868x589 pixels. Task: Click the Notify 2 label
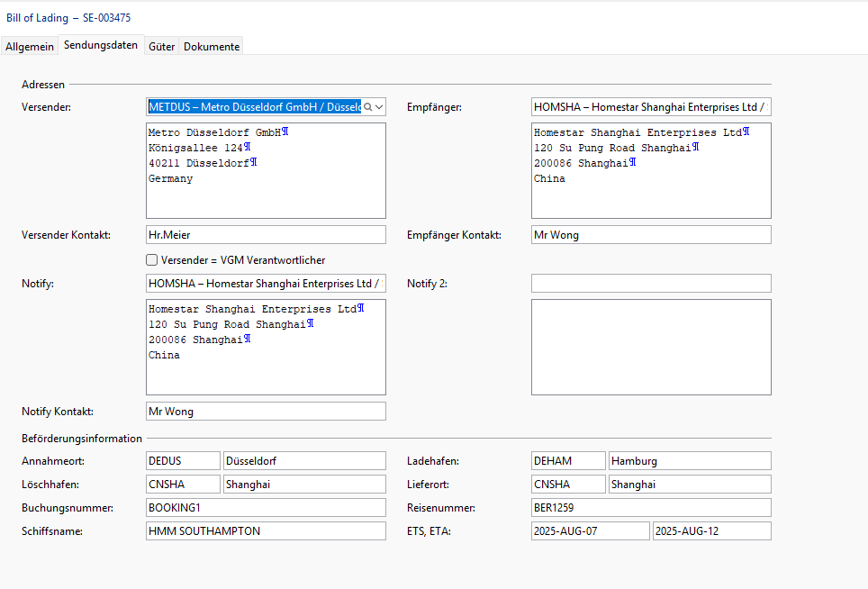coord(427,284)
